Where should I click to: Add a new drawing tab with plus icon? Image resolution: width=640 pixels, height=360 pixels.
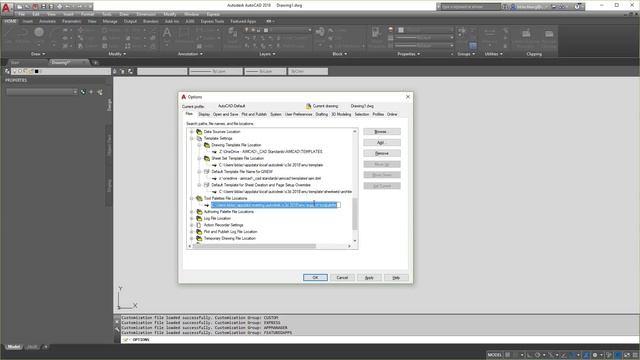tap(96, 62)
